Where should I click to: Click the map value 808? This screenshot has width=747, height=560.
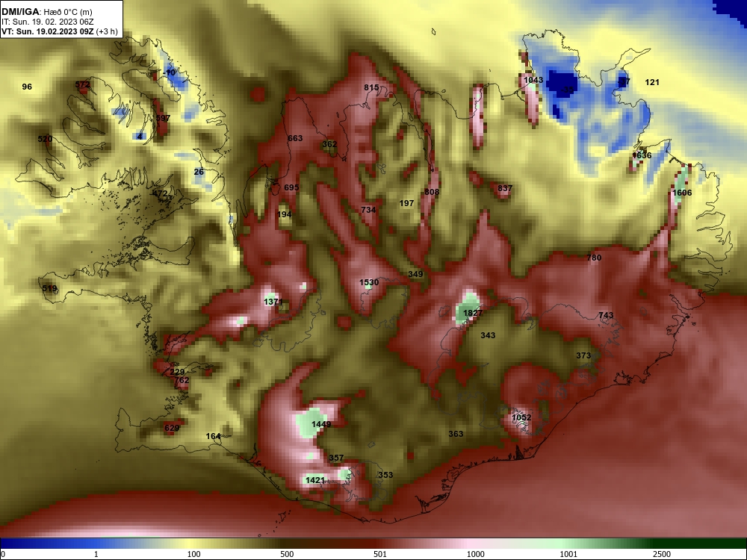pyautogui.click(x=432, y=193)
